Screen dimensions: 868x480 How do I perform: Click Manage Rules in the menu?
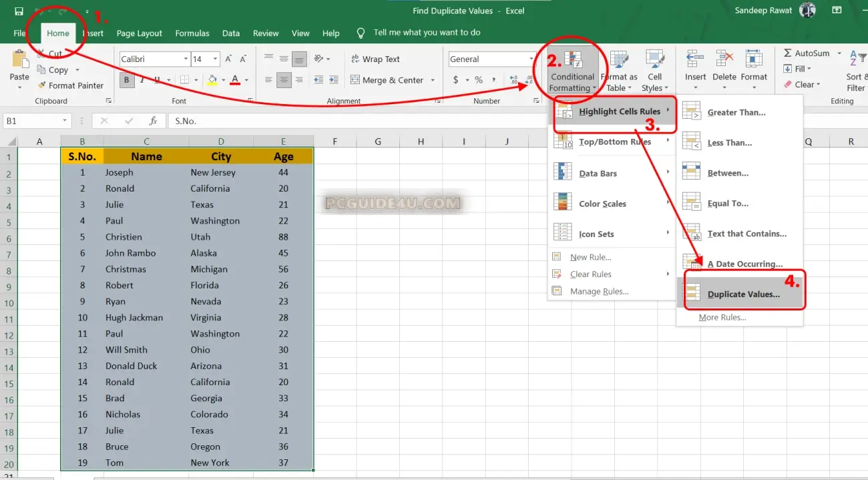[x=599, y=291]
